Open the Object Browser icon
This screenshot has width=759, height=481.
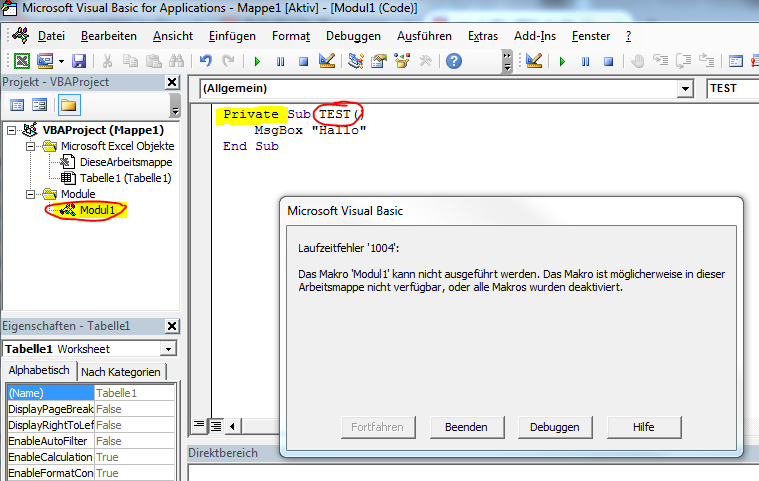click(x=402, y=61)
